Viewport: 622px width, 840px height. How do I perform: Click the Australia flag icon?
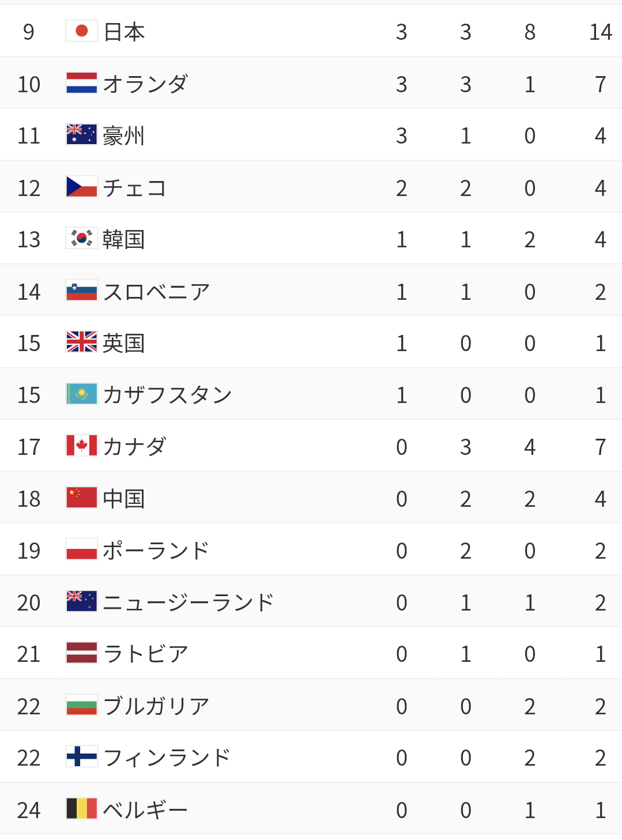(x=81, y=135)
